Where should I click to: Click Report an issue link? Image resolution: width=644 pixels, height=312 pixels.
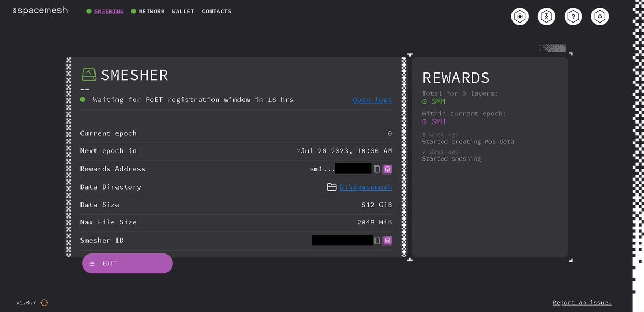582,303
